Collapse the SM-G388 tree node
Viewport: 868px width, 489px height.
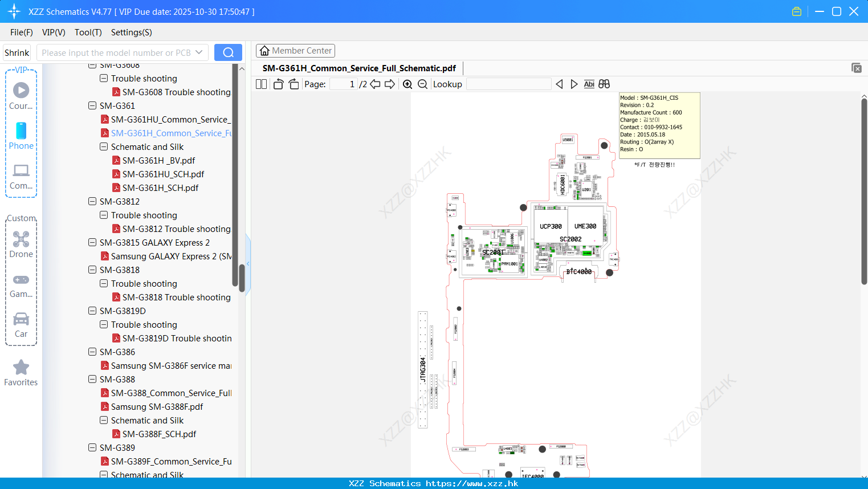[x=92, y=379]
